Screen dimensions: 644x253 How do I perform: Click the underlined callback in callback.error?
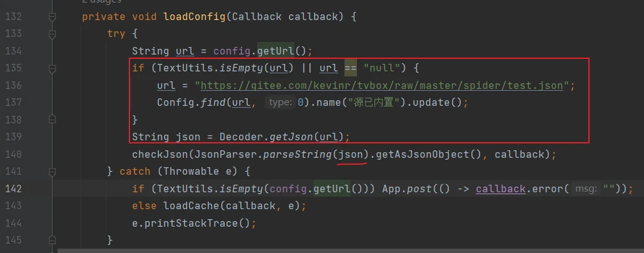click(x=500, y=188)
